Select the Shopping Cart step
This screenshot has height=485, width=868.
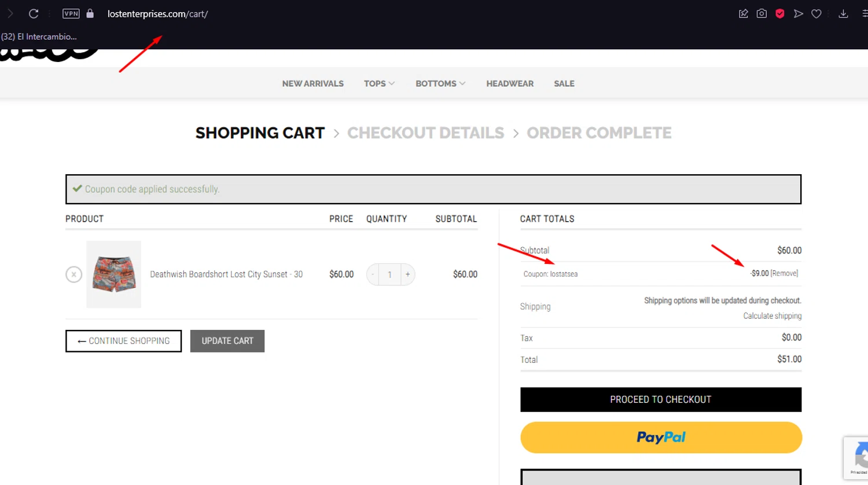pos(260,133)
